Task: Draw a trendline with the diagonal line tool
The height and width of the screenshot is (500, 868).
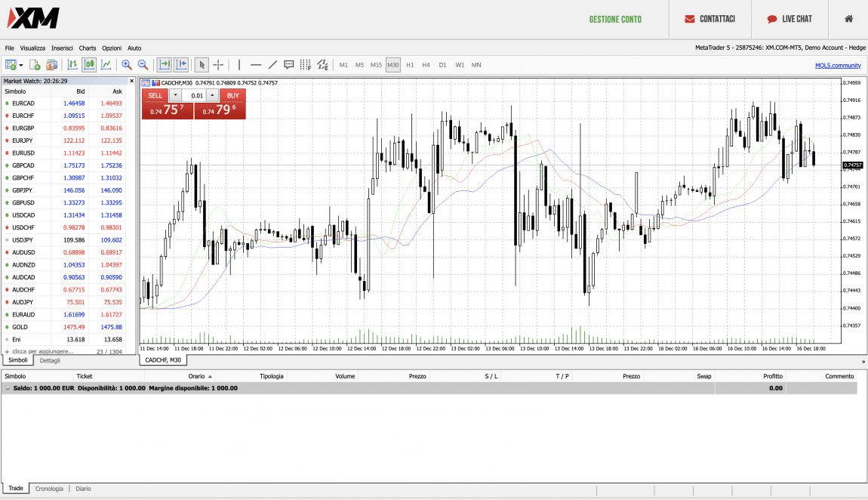Action: click(x=272, y=65)
